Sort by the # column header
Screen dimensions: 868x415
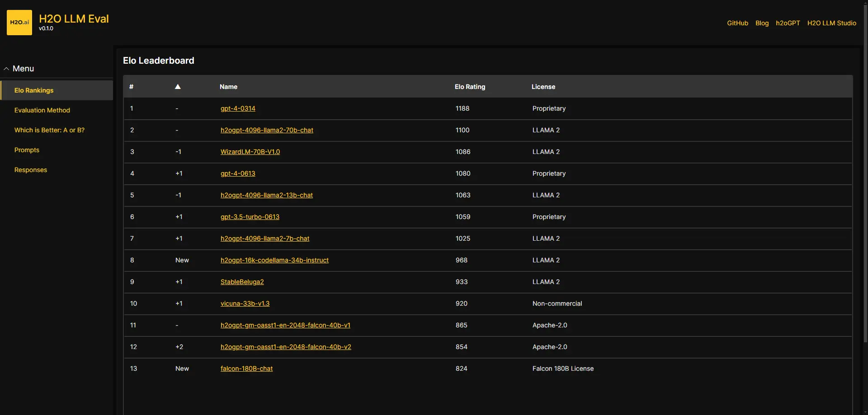pos(131,87)
